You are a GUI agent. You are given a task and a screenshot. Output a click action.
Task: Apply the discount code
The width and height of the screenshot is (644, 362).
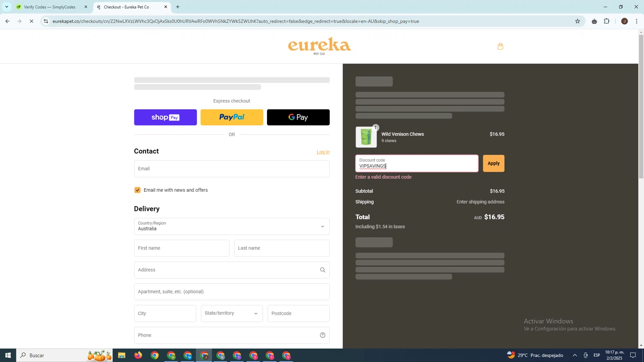point(494,163)
